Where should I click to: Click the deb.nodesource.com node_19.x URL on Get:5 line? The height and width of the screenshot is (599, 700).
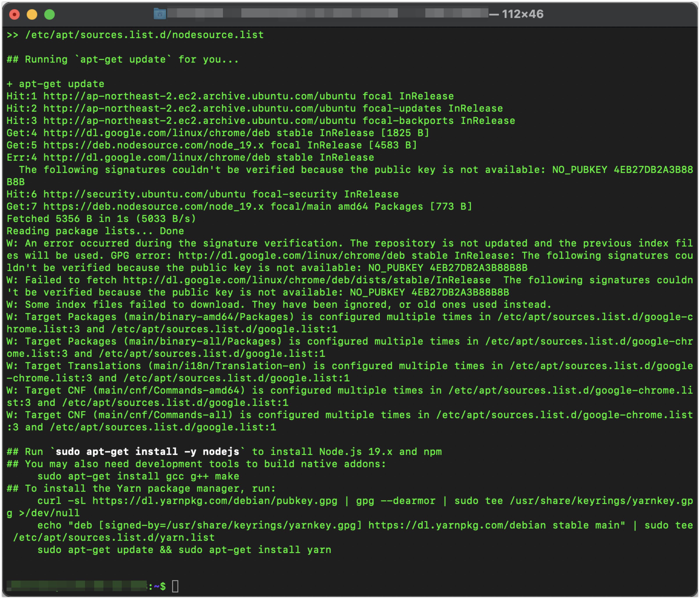click(153, 145)
